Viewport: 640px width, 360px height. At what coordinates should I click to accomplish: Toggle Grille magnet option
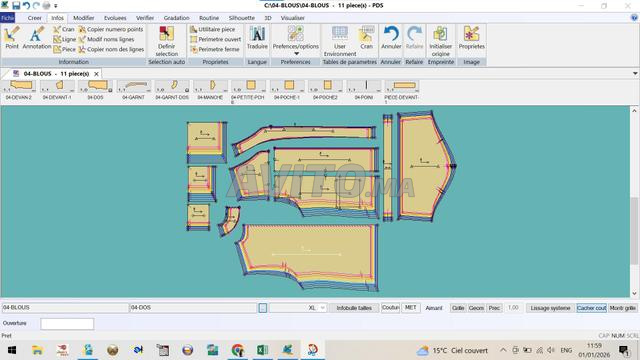coord(458,308)
